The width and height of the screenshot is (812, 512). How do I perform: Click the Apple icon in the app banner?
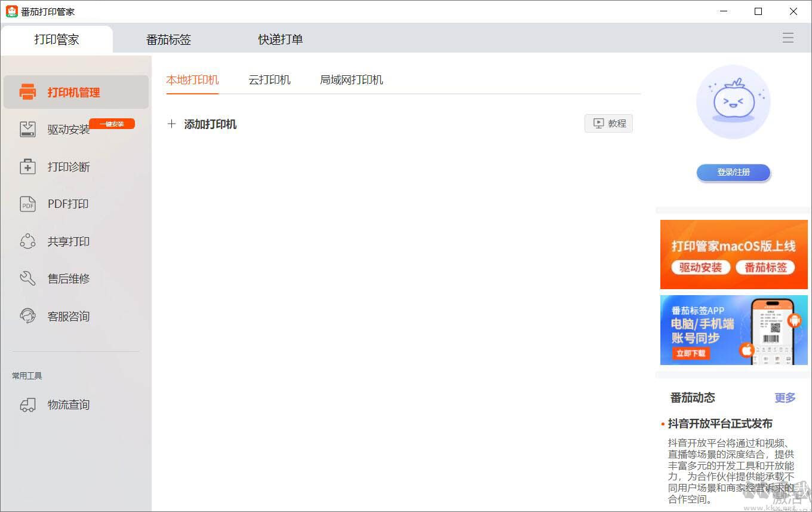(x=747, y=350)
